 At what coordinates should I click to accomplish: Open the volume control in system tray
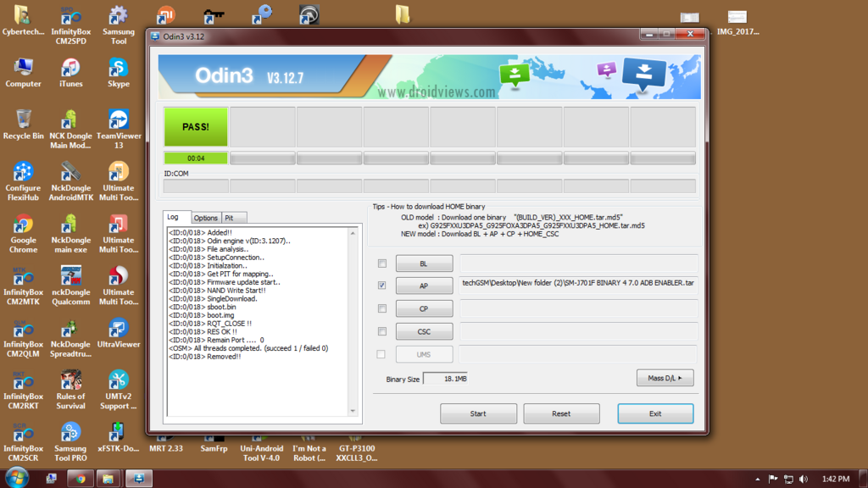pyautogui.click(x=804, y=480)
